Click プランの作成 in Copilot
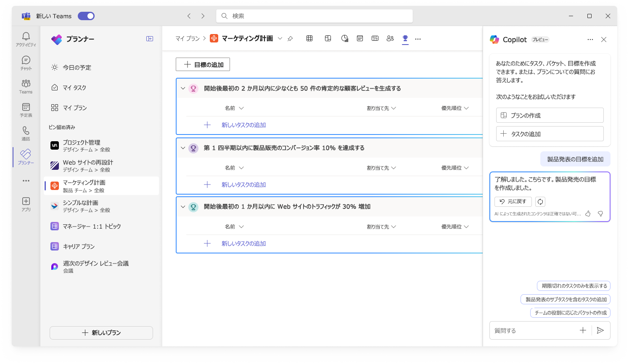The image size is (629, 364). 550,115
